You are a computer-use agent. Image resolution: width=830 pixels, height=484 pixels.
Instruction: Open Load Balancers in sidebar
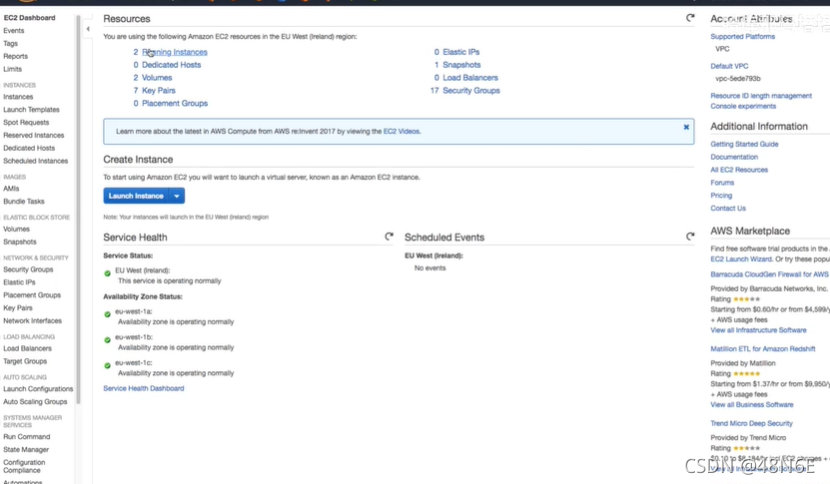(x=28, y=348)
